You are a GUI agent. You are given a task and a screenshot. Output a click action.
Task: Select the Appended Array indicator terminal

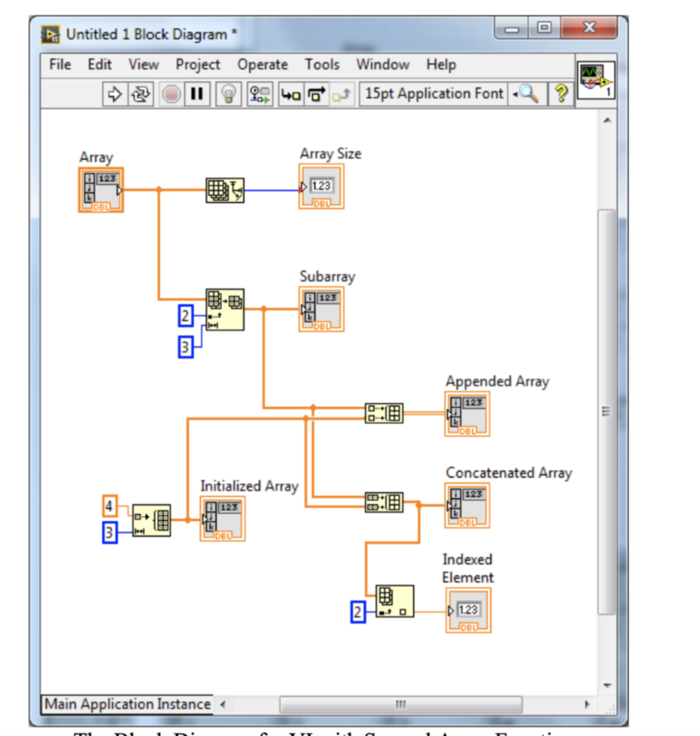[467, 414]
